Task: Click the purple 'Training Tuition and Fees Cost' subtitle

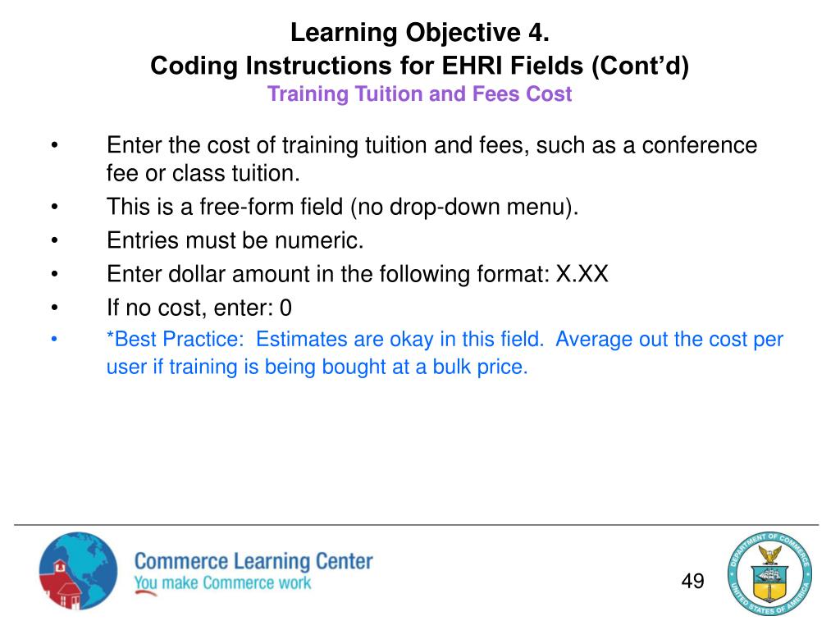Action: [419, 94]
